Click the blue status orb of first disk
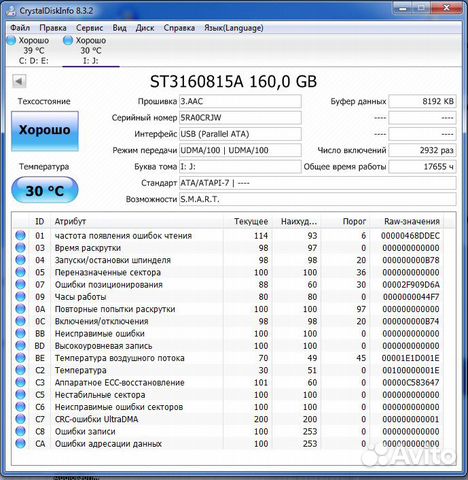Screen dimensions: 468x480 point(11,40)
